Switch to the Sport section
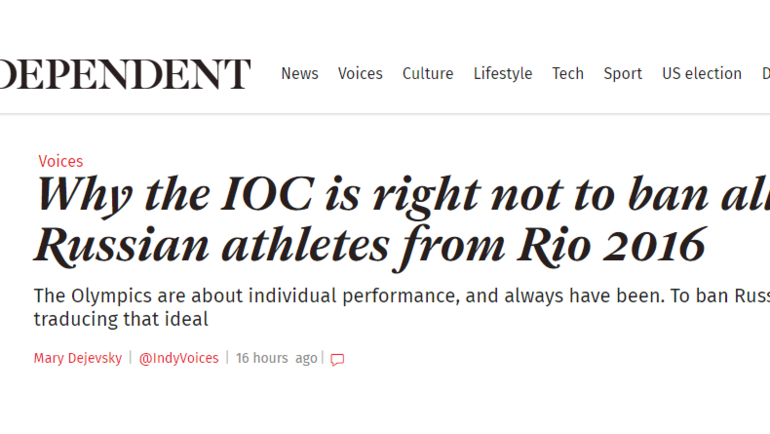 [x=622, y=74]
